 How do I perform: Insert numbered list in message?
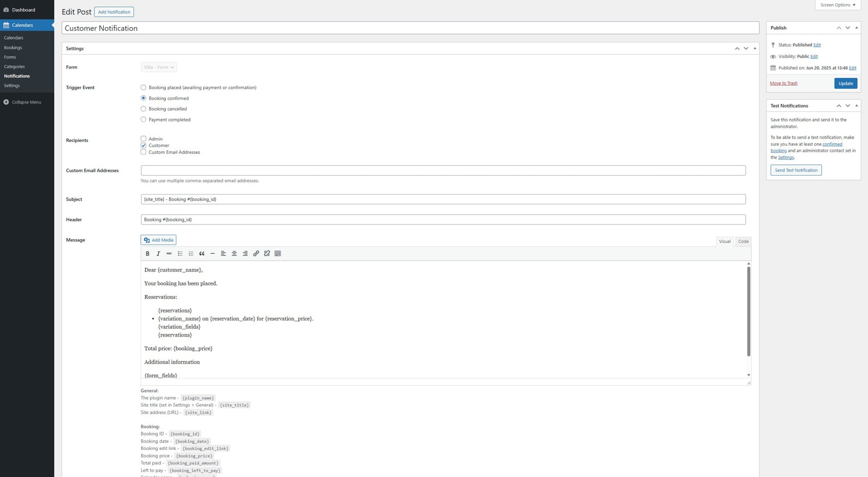(191, 254)
